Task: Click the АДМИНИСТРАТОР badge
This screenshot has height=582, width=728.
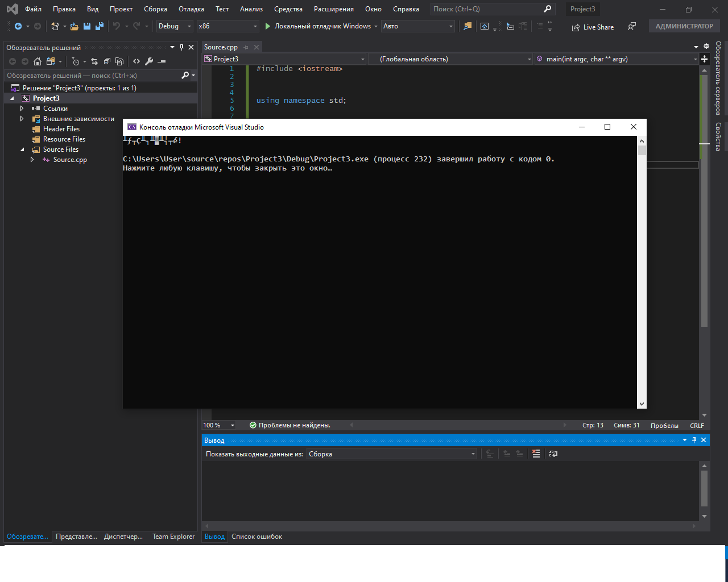Action: (684, 26)
